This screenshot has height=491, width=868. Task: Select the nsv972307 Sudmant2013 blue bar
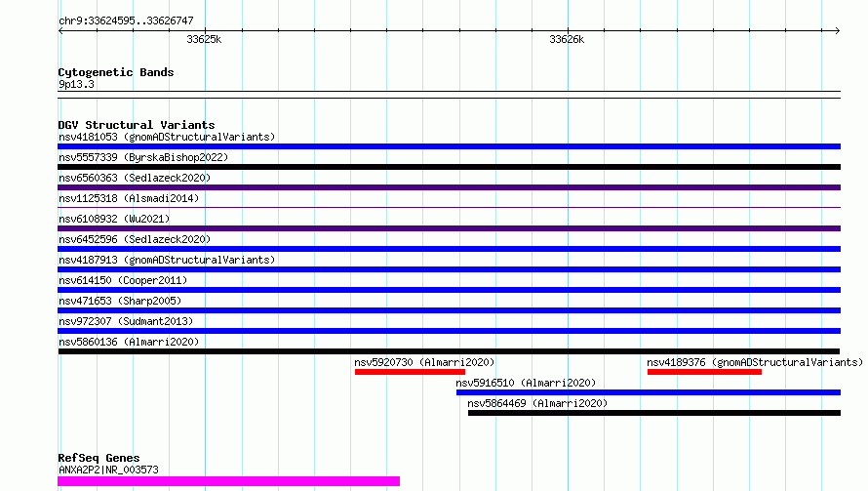click(x=449, y=331)
